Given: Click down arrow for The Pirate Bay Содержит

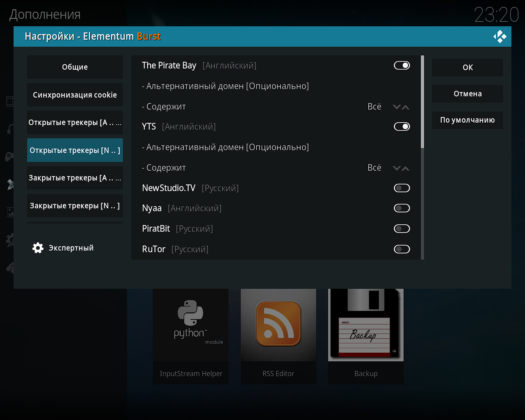Looking at the screenshot, I should point(397,107).
